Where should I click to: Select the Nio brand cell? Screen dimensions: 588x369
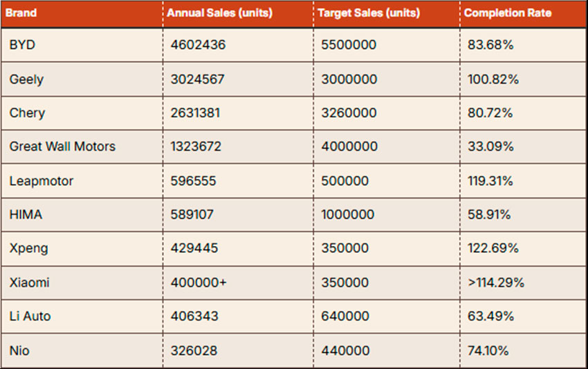(19, 350)
